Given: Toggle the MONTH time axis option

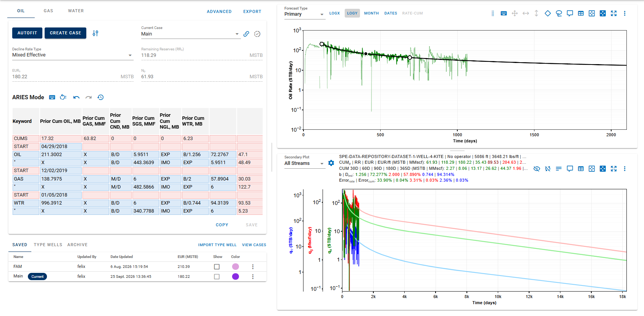Looking at the screenshot, I should [371, 13].
